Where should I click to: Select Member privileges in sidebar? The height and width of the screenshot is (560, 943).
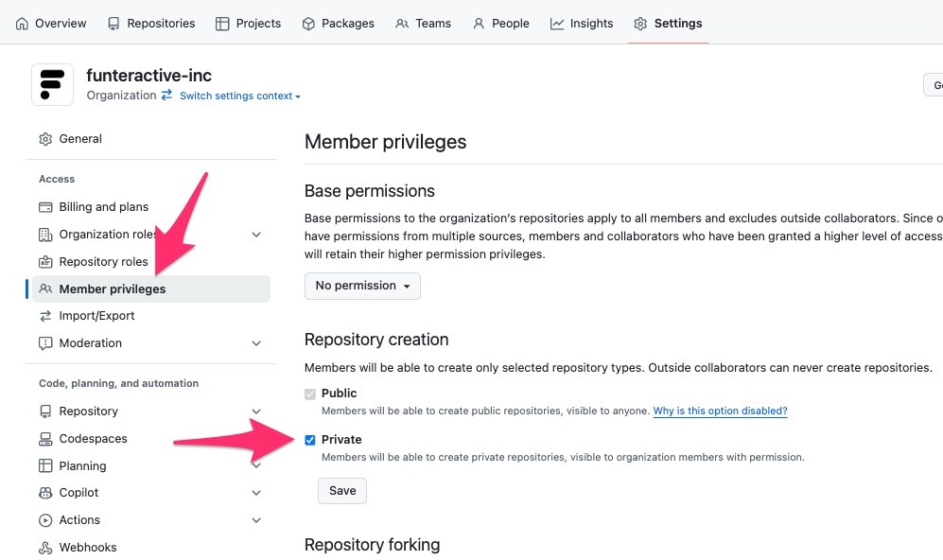point(151,289)
